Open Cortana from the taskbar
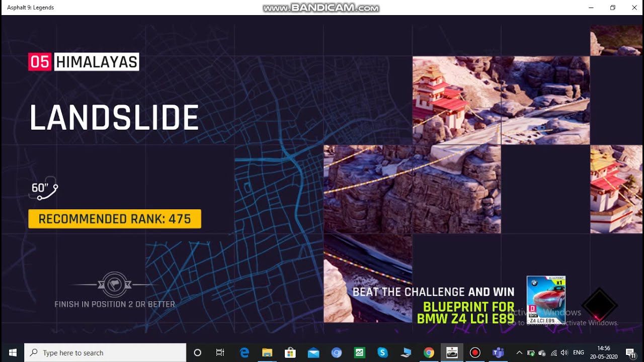This screenshot has height=362, width=644. coord(197,352)
